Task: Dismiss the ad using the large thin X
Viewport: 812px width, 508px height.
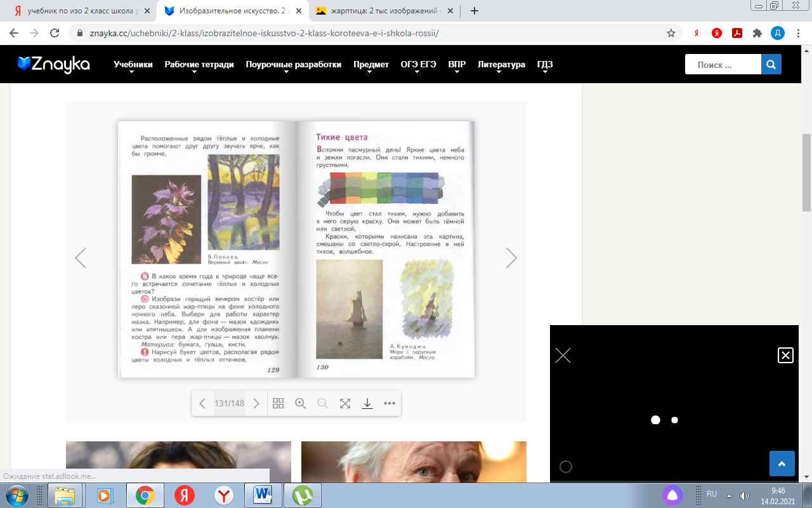Action: (x=563, y=355)
